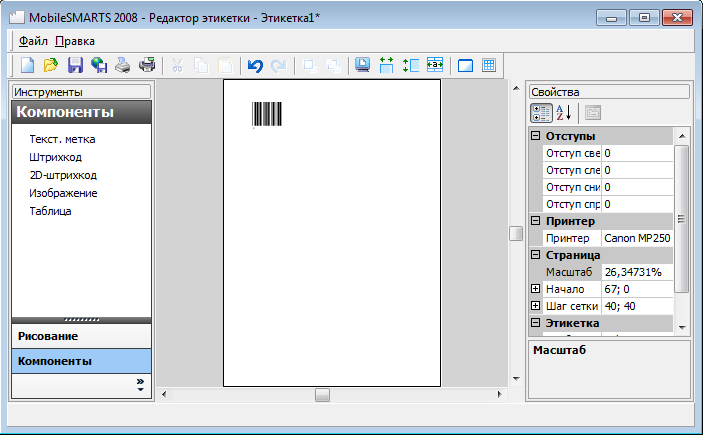Select the Таблица component
Image resolution: width=703 pixels, height=435 pixels.
[x=51, y=211]
